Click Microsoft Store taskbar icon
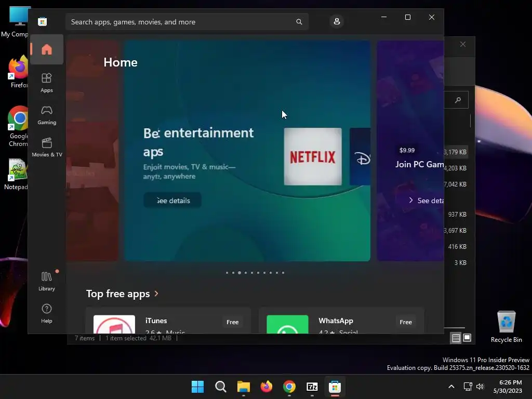 pos(335,387)
